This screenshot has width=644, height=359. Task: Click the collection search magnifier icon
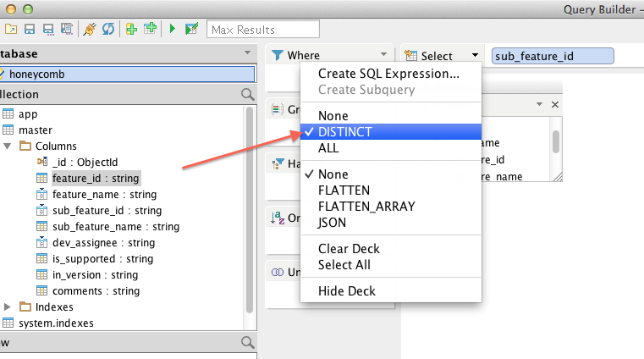247,94
